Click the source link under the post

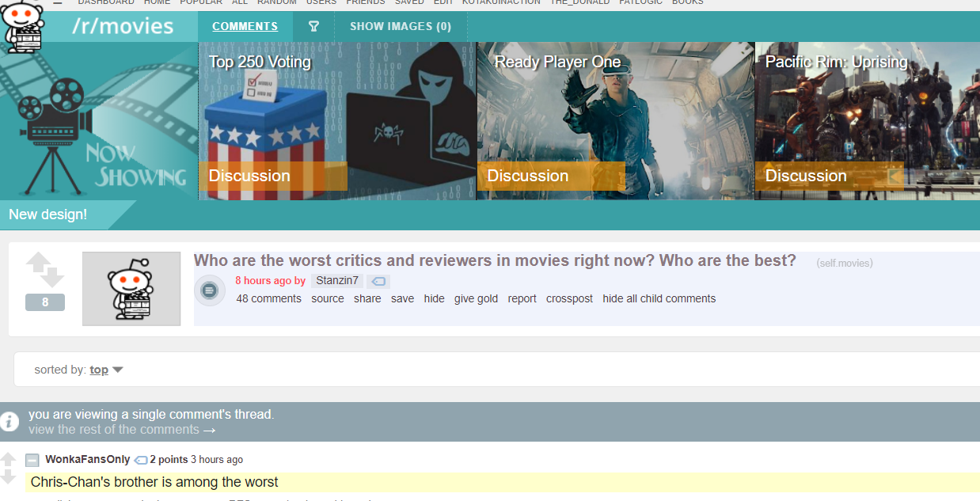tap(328, 298)
